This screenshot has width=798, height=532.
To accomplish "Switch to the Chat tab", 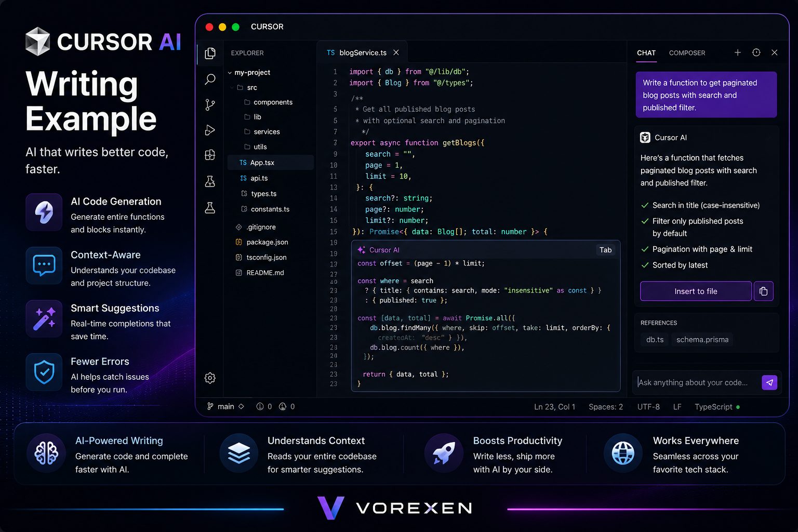I will (x=646, y=53).
